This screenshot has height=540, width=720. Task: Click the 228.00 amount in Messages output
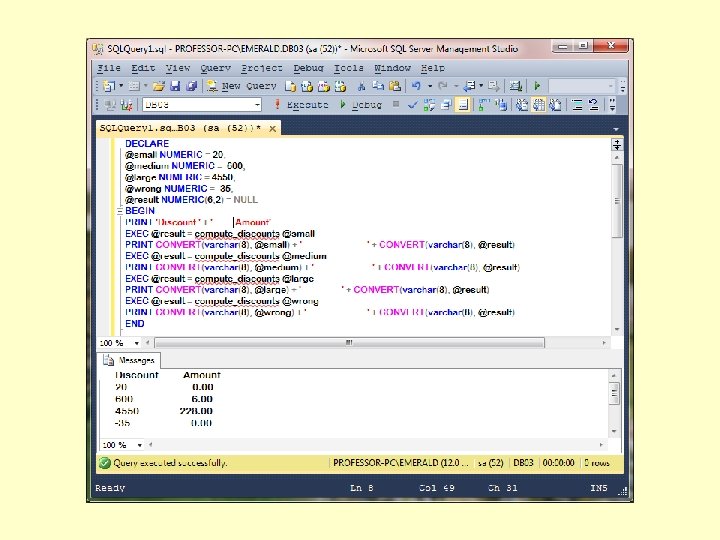pos(196,411)
